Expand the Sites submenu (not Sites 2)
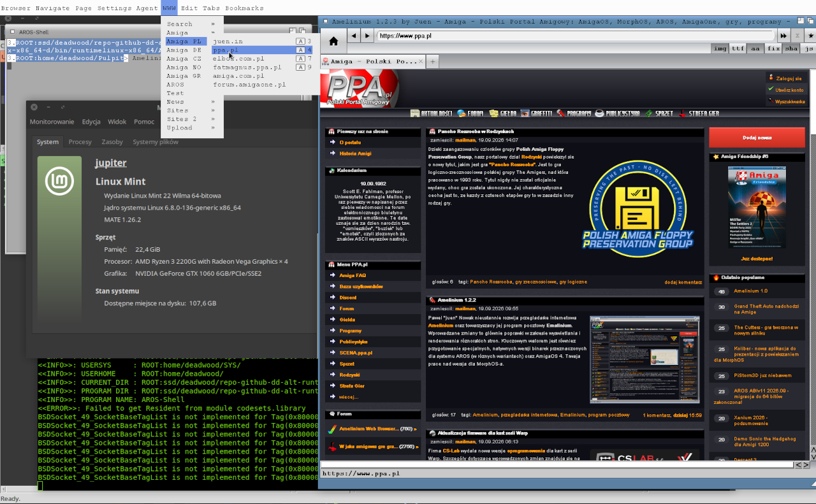 click(192, 110)
